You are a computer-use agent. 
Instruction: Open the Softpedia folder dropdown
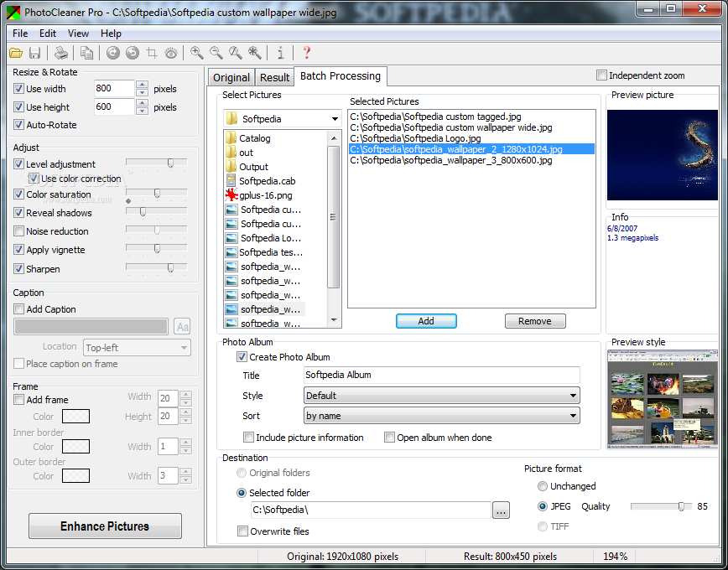tap(283, 119)
